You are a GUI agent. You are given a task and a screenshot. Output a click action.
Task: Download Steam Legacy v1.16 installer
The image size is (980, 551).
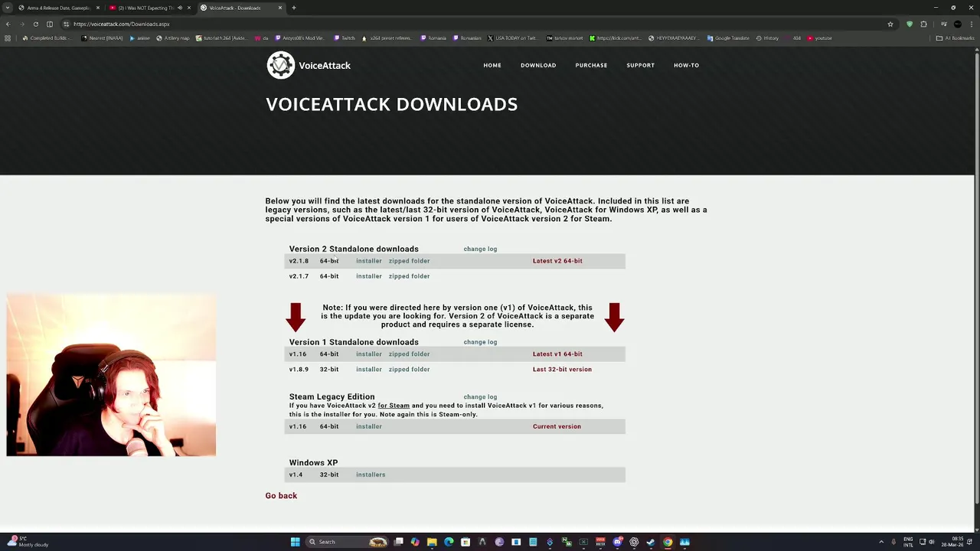[x=368, y=426]
